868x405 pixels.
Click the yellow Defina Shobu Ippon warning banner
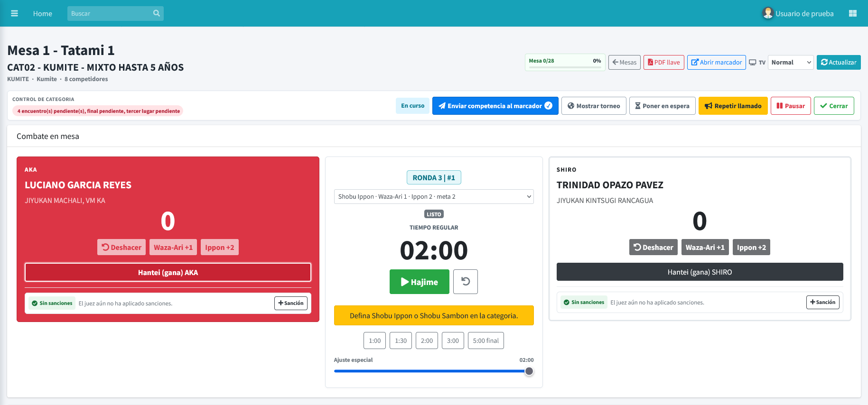434,315
